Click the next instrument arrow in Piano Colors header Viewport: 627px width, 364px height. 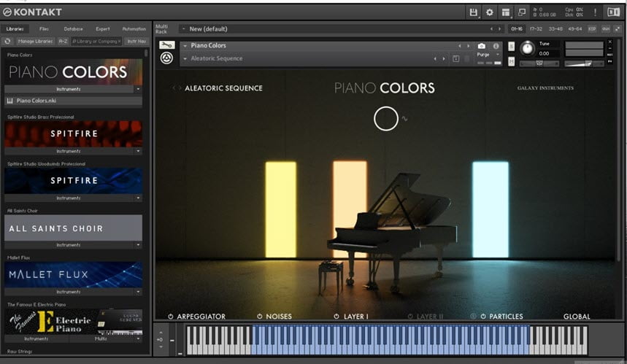tap(469, 46)
